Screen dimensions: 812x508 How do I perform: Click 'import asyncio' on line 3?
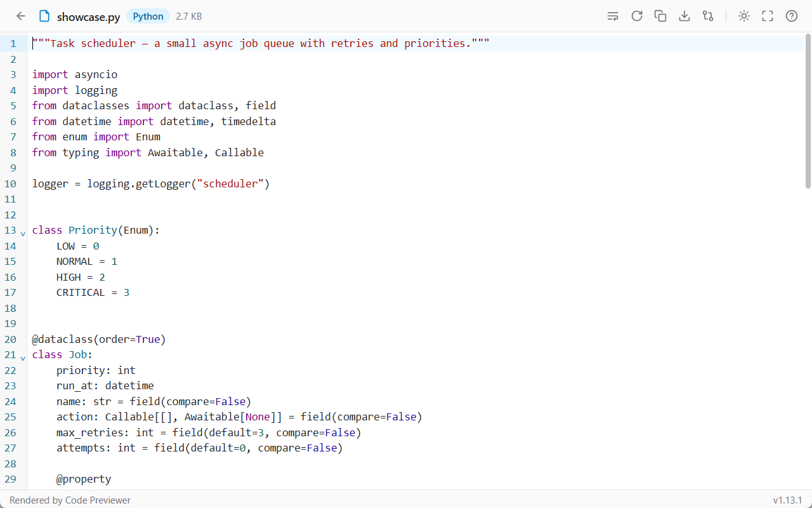coord(75,75)
